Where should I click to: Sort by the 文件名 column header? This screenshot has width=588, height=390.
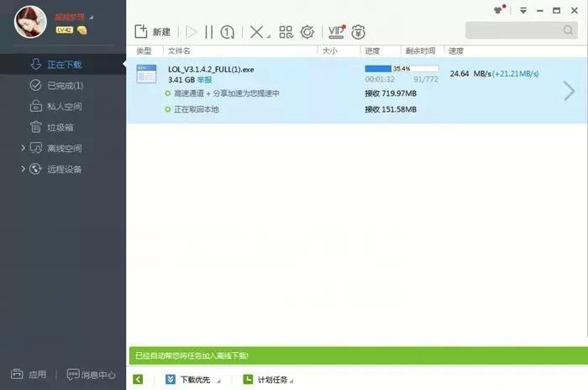(x=179, y=50)
